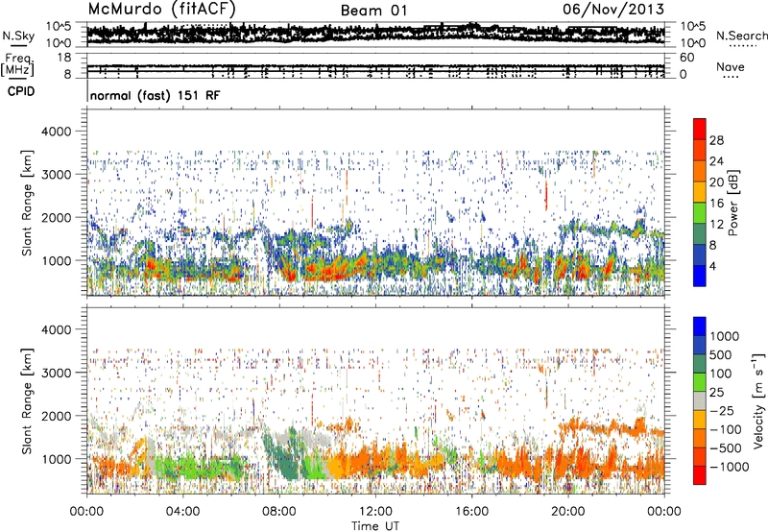Viewport: 768px width, 532px height.
Task: Click the 1000 tick label on velocity colorbar
Action: click(725, 336)
